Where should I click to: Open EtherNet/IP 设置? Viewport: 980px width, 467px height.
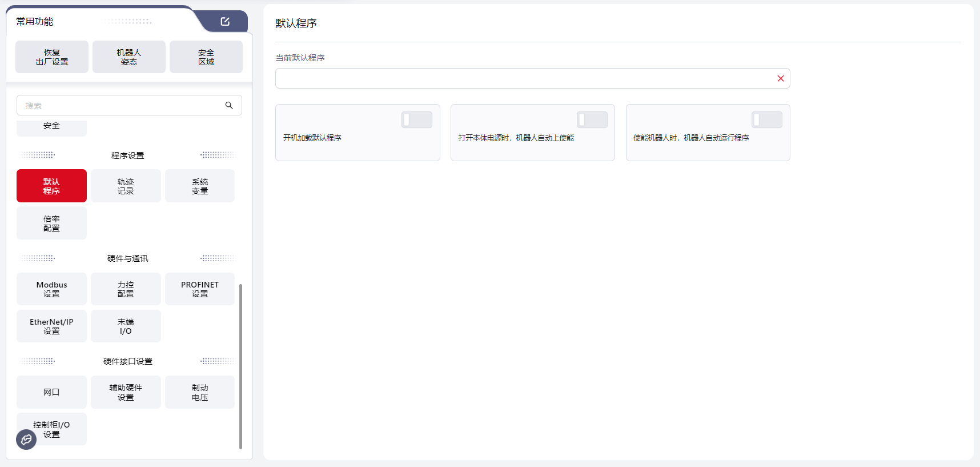51,326
